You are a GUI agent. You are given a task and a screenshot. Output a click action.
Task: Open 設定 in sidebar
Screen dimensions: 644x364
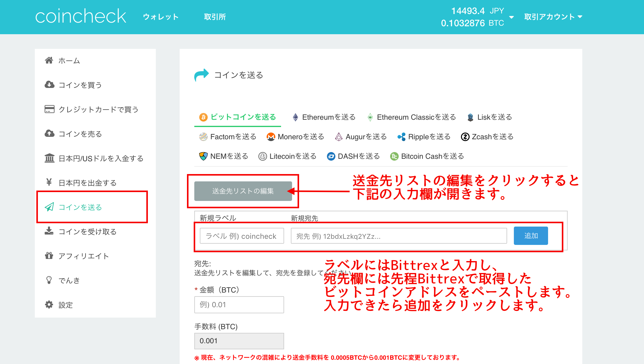pyautogui.click(x=65, y=305)
